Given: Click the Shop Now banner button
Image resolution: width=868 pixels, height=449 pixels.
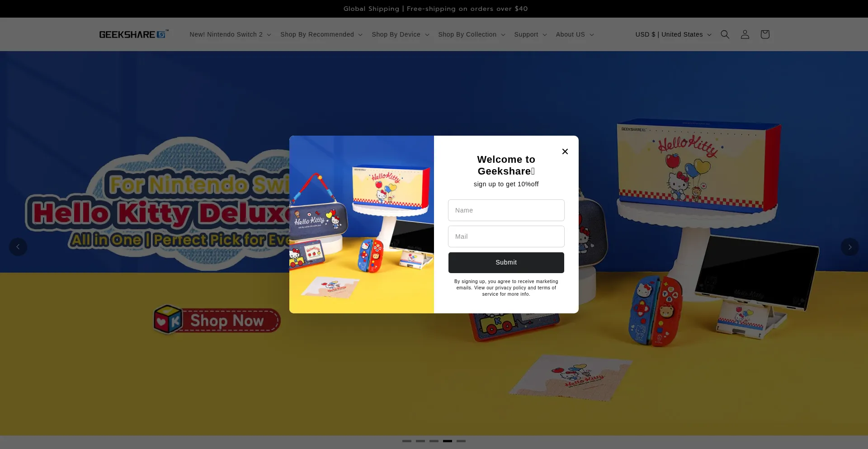Looking at the screenshot, I should pyautogui.click(x=217, y=320).
